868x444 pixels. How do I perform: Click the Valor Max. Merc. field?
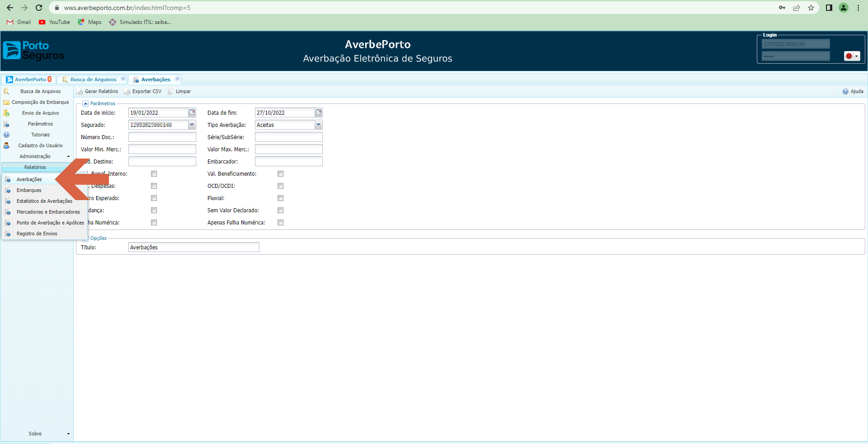point(289,149)
